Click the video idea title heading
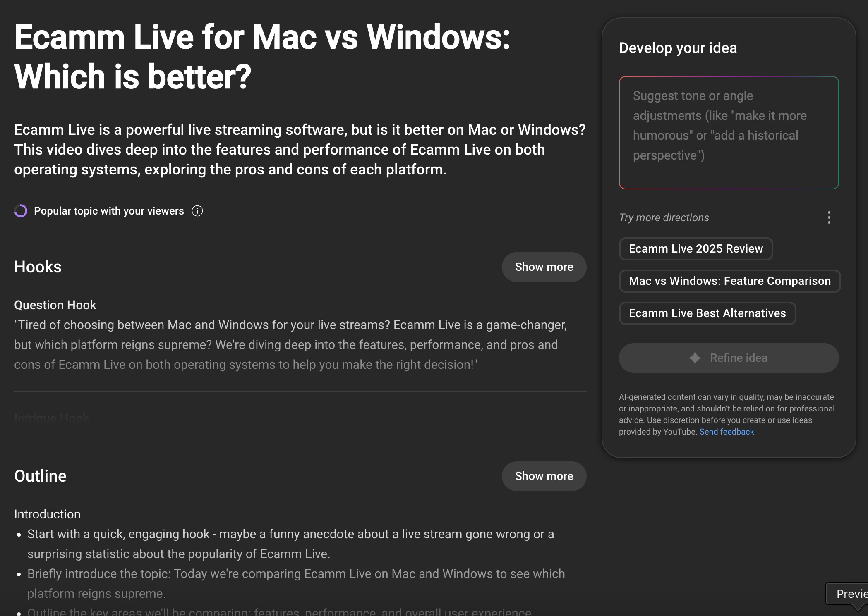 pyautogui.click(x=262, y=57)
